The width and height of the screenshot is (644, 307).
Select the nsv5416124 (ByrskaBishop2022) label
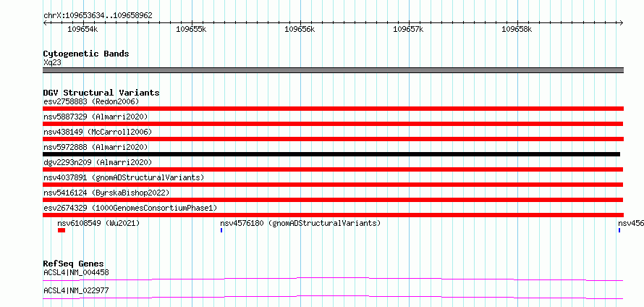click(x=106, y=193)
